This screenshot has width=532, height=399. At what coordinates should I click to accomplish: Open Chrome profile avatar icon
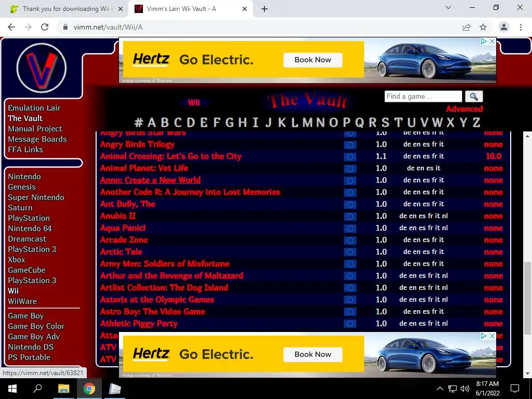(x=504, y=27)
